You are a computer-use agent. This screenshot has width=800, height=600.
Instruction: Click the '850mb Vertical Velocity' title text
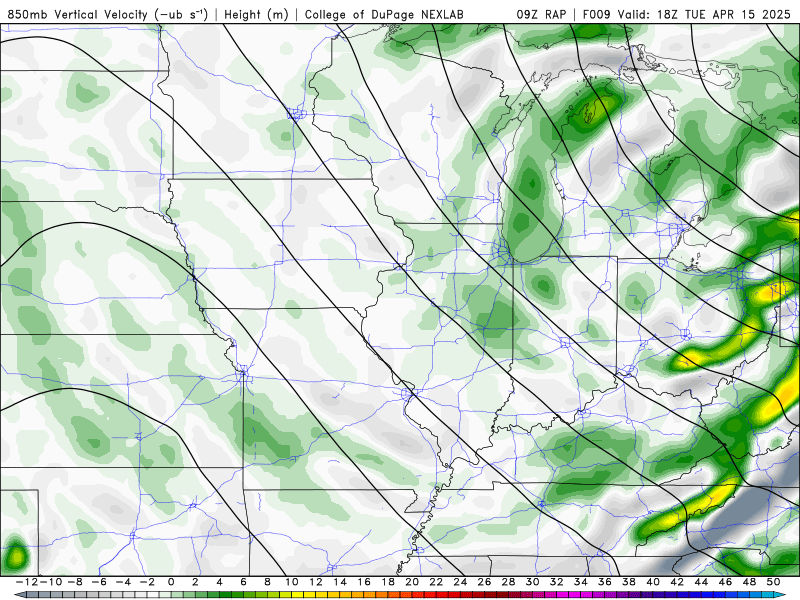point(78,14)
